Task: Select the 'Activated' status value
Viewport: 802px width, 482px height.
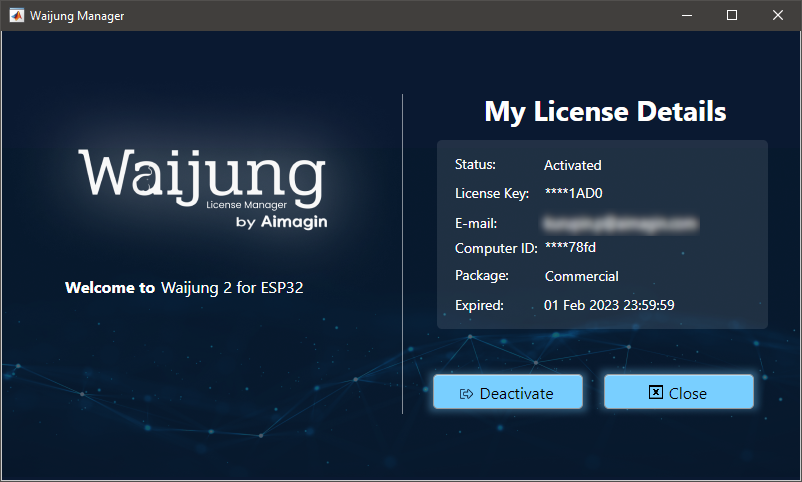Action: [572, 165]
